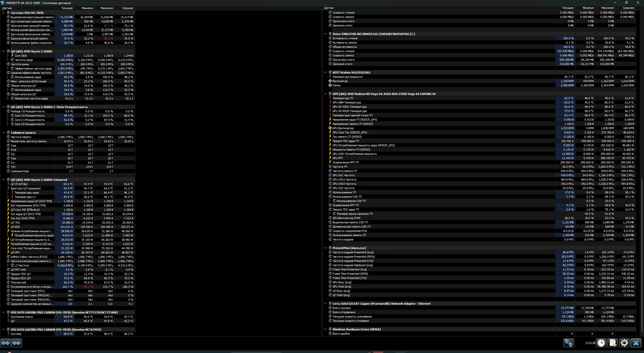Click the expand columns arrows button
The width and height of the screenshot is (644, 353).
point(6,343)
